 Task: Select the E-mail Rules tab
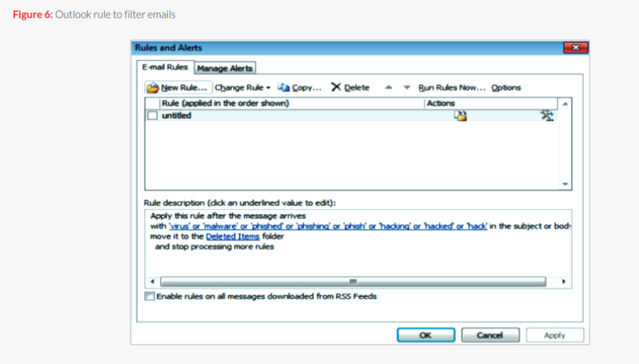[165, 67]
